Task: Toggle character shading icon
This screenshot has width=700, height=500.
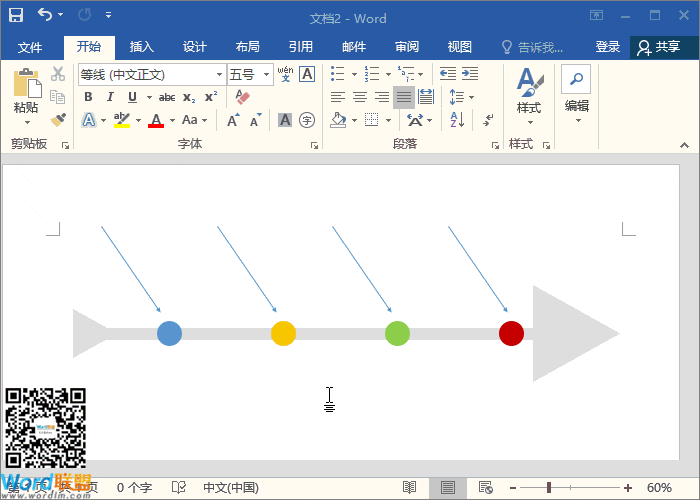Action: [x=285, y=120]
